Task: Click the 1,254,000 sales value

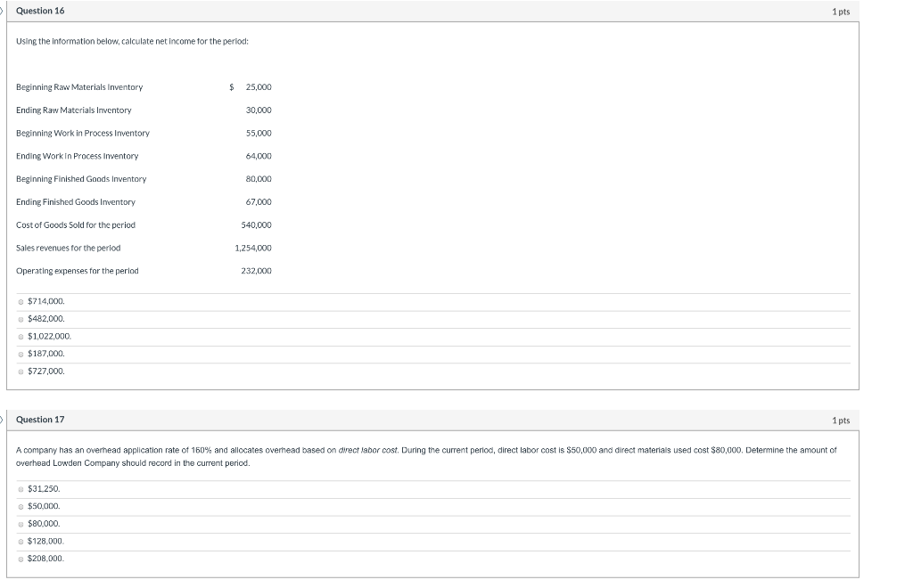Action: pos(253,249)
